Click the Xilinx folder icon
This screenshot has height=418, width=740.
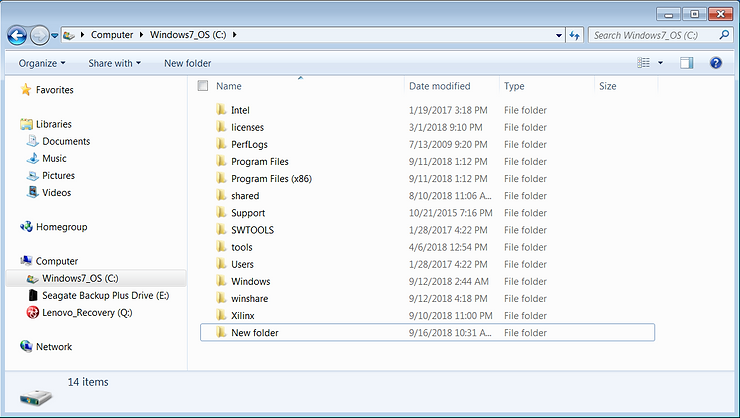[x=221, y=315]
